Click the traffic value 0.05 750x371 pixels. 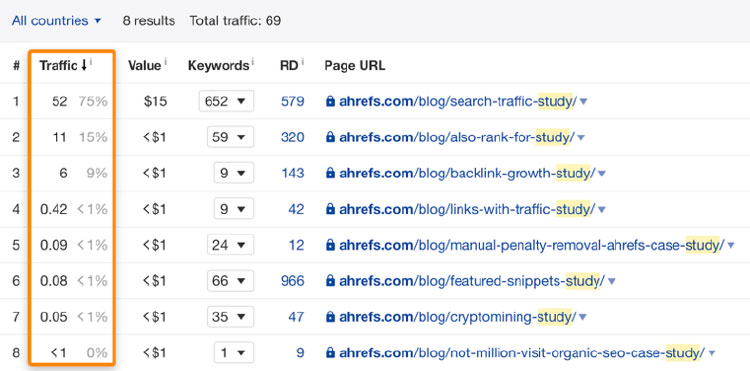point(54,317)
